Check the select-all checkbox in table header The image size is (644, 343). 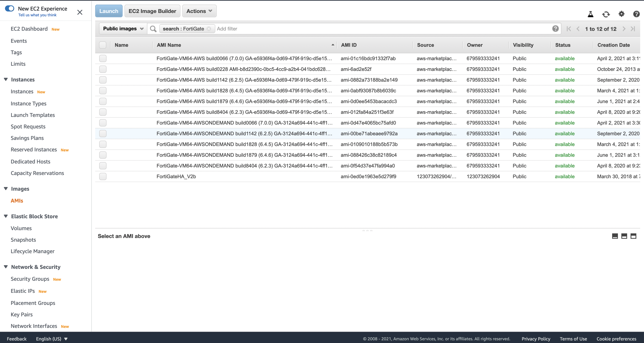click(x=103, y=45)
